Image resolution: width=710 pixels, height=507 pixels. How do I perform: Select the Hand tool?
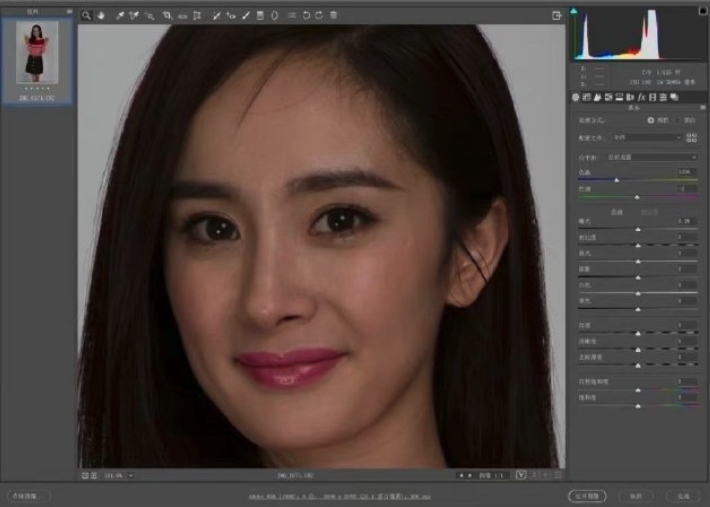pos(101,16)
